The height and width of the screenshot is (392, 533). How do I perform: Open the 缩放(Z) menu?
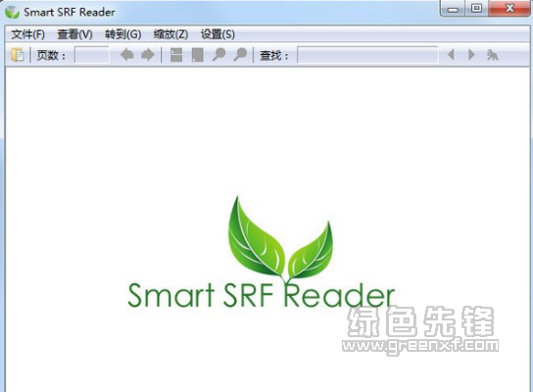[170, 34]
